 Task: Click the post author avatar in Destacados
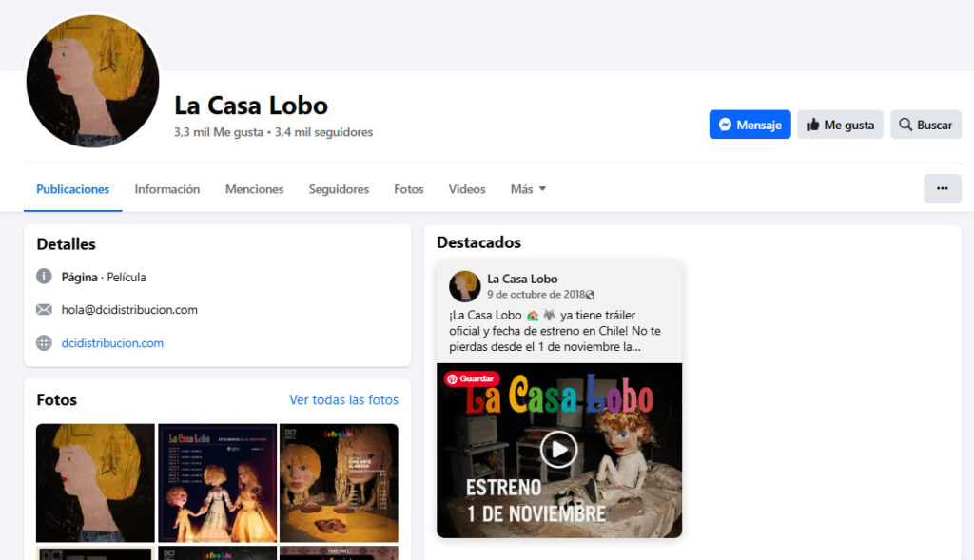tap(464, 286)
